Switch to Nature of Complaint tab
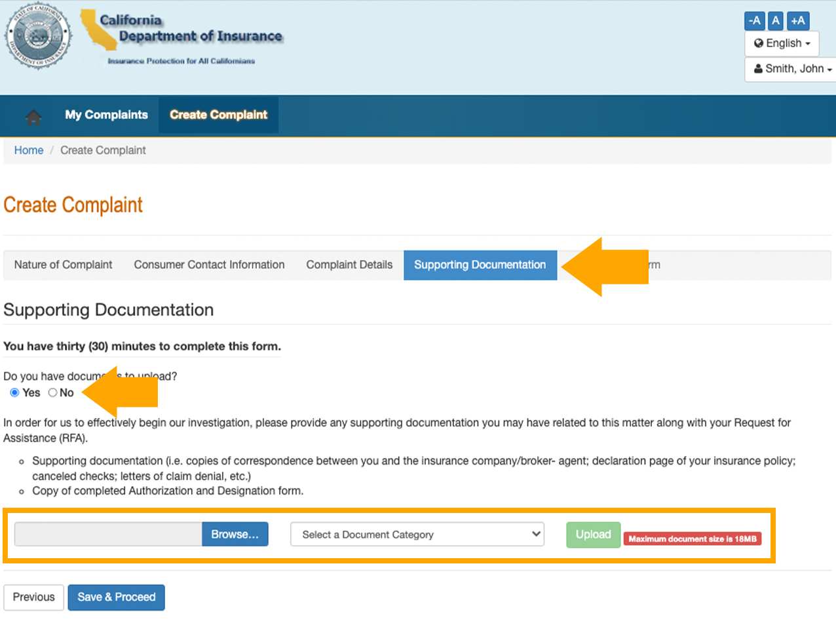 (63, 265)
